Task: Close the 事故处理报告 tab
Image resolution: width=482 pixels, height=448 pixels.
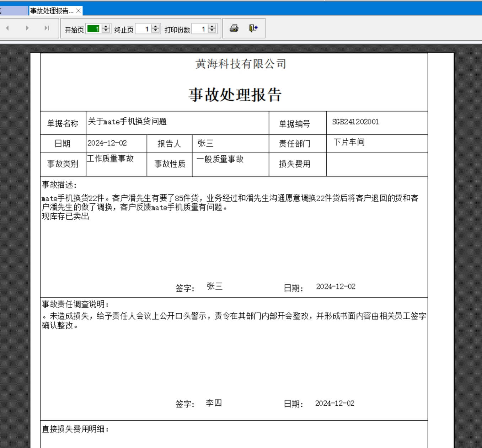Action: (x=79, y=11)
